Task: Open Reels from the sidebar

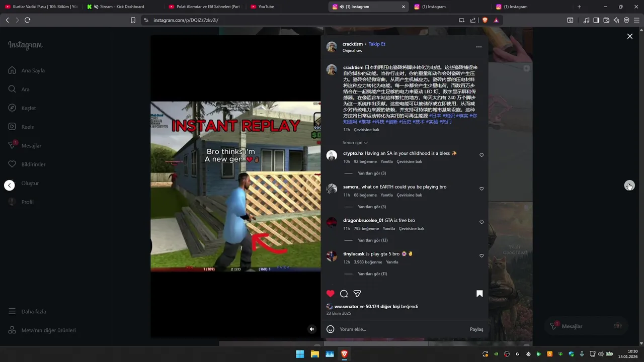Action: pyautogui.click(x=21, y=127)
